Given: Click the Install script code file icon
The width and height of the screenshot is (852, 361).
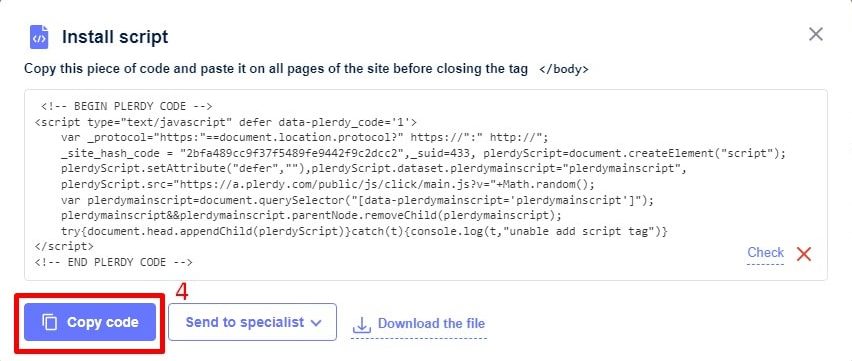Looking at the screenshot, I should pyautogui.click(x=39, y=37).
